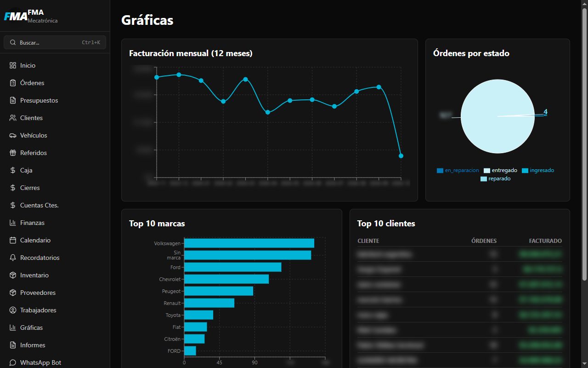Select the Presupuestos document icon
The height and width of the screenshot is (368, 588).
pyautogui.click(x=13, y=100)
